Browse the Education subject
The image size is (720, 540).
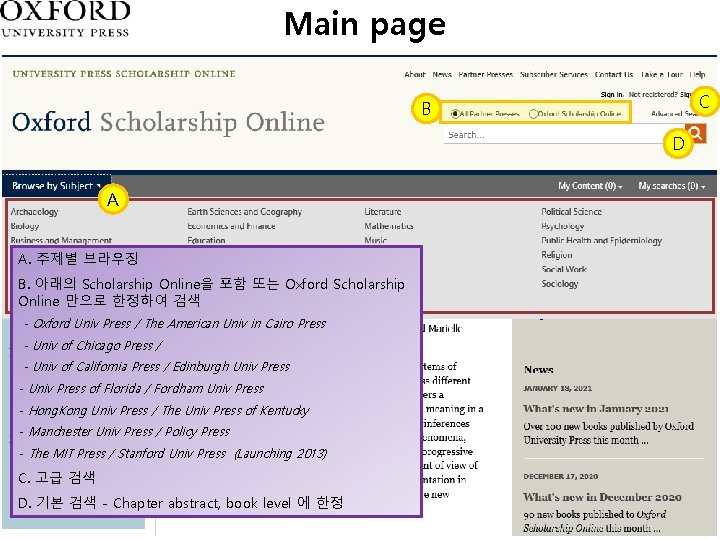(206, 240)
